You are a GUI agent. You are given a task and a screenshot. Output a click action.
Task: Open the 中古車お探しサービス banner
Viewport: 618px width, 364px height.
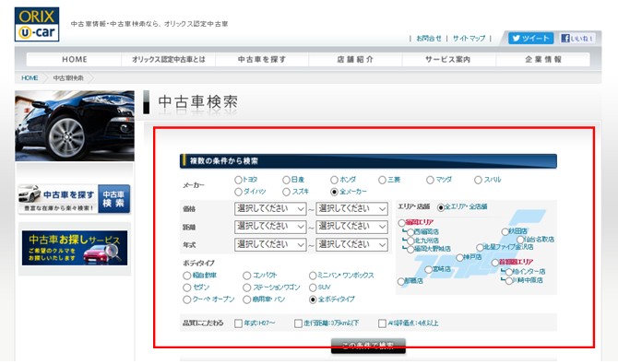click(x=75, y=248)
